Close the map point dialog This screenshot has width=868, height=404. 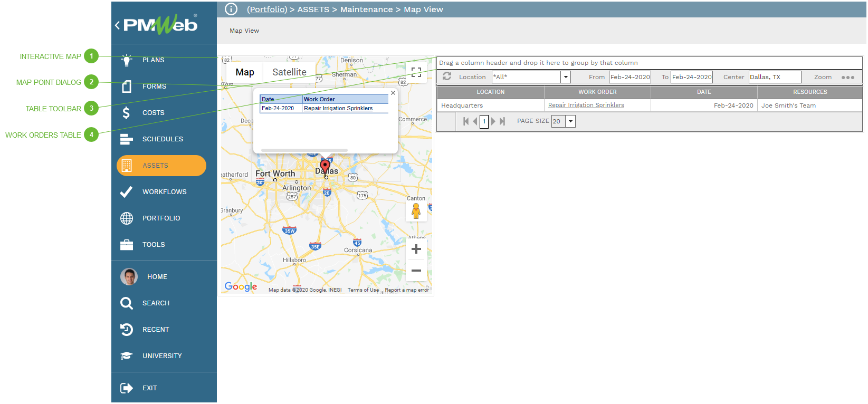click(393, 93)
